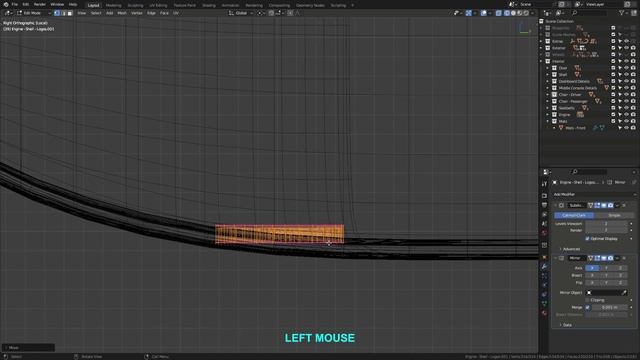640x360 pixels.
Task: Open the World properties tab
Action: coord(544,233)
